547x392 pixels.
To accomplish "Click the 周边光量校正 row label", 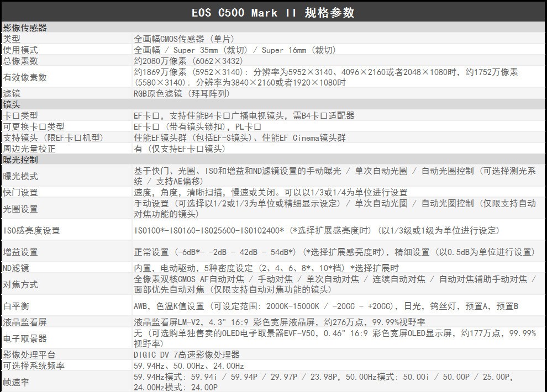I will [x=29, y=149].
